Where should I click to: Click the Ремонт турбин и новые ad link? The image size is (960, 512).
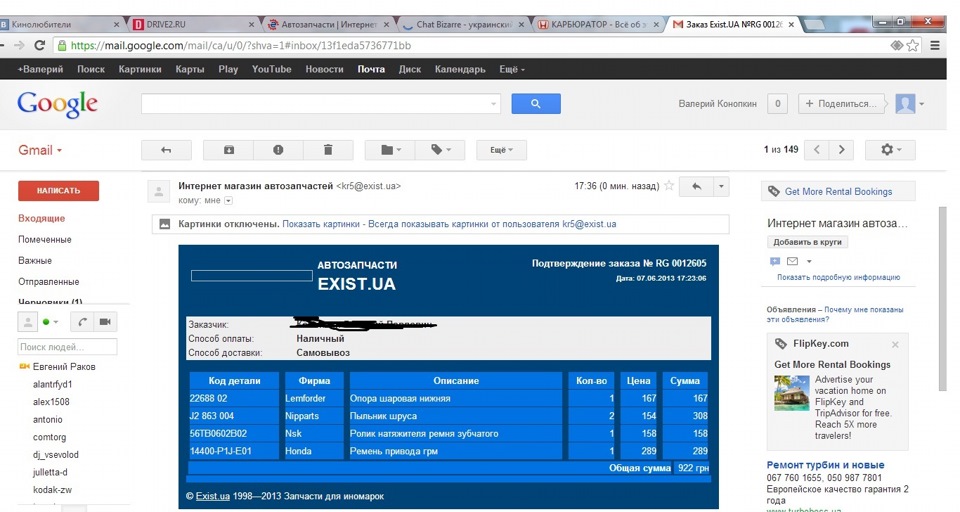(x=825, y=465)
